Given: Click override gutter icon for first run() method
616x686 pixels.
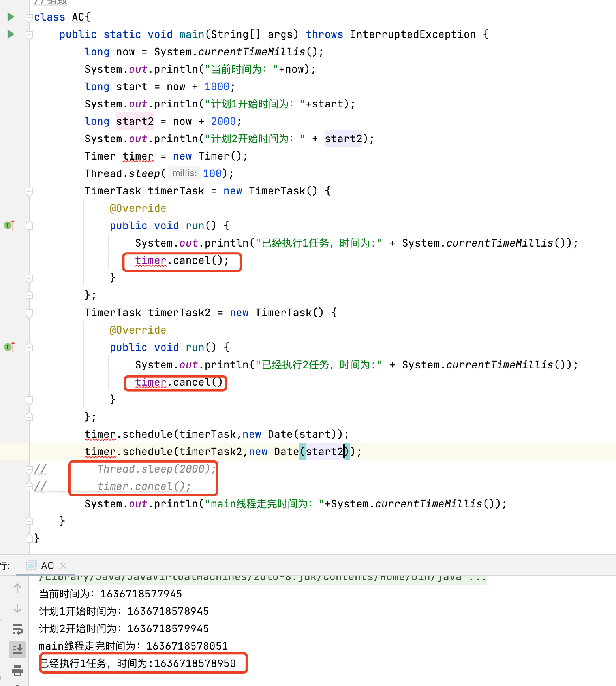Looking at the screenshot, I should (x=9, y=225).
